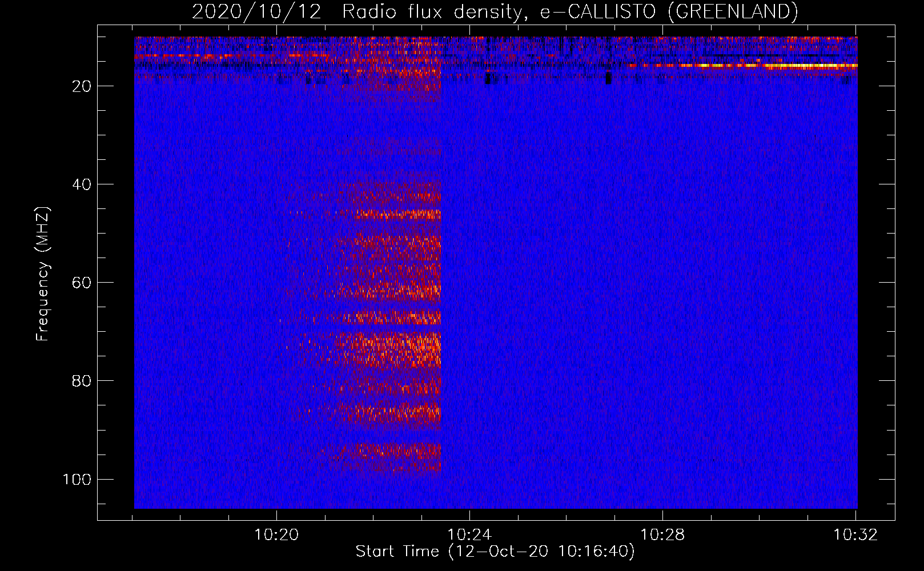Click the 10:24 time tick label
Image resolution: width=924 pixels, height=571 pixels.
[469, 535]
